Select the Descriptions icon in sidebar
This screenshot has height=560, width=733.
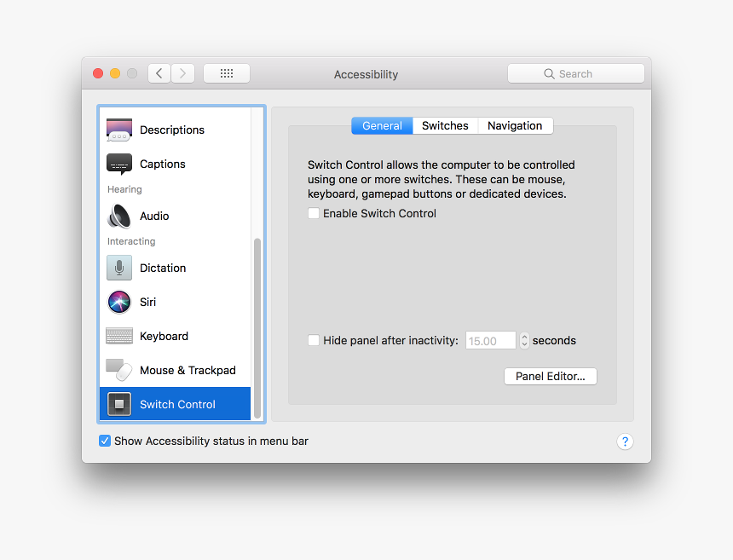[x=119, y=130]
